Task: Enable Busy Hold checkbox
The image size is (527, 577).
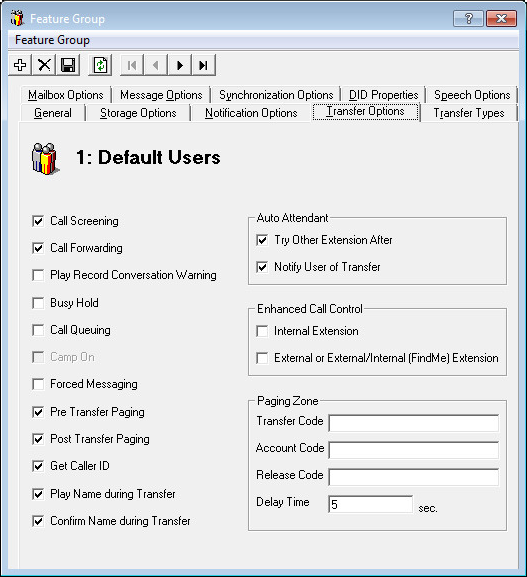Action: 38,303
